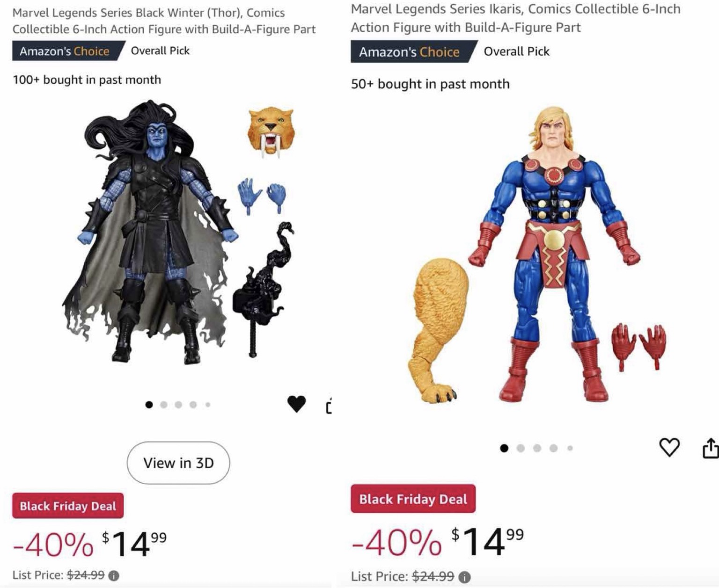Open Black Winter (Thor) product title

(164, 21)
